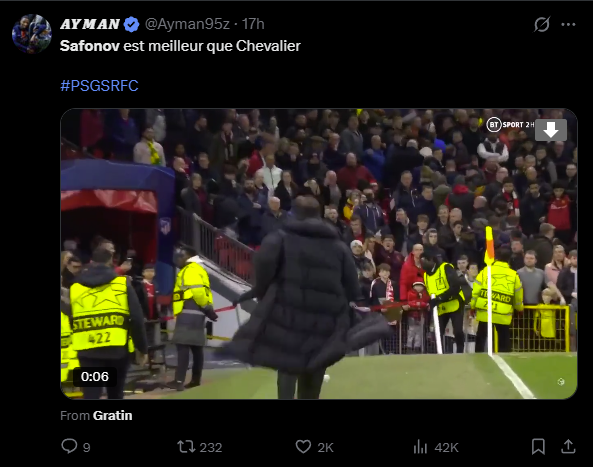The width and height of the screenshot is (593, 467).
Task: Open the @Ayman95z handle
Action: [x=187, y=24]
